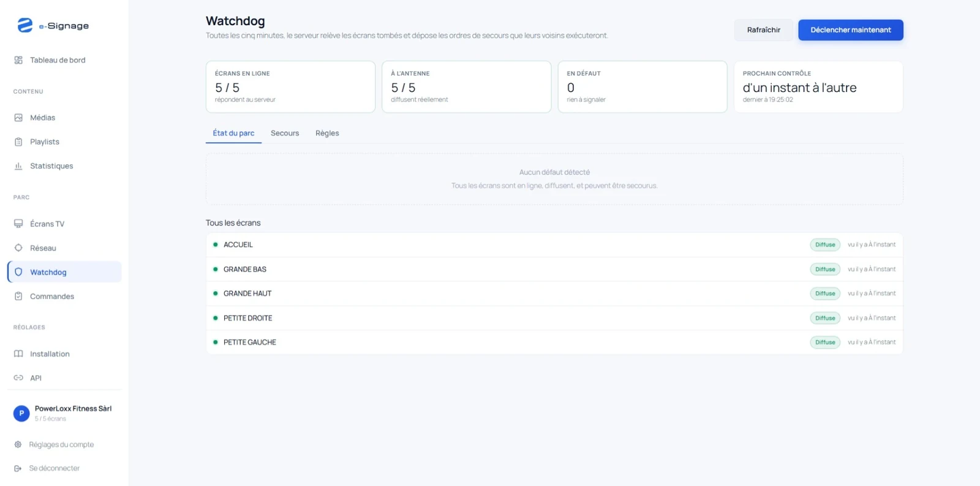Click the Watchdog page title
Viewport: 980px width, 486px height.
click(235, 21)
